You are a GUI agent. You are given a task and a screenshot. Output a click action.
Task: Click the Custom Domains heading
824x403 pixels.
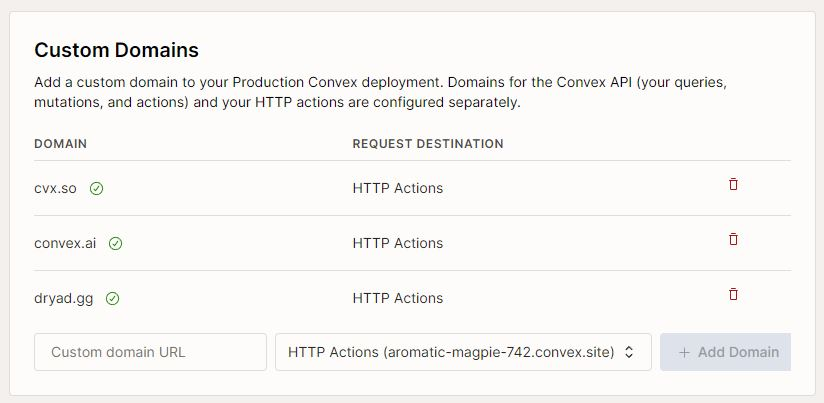click(116, 50)
